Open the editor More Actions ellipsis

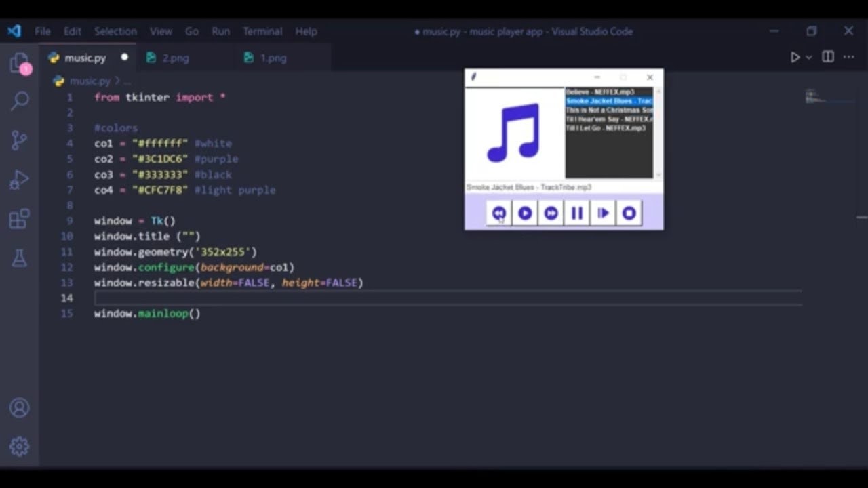849,58
